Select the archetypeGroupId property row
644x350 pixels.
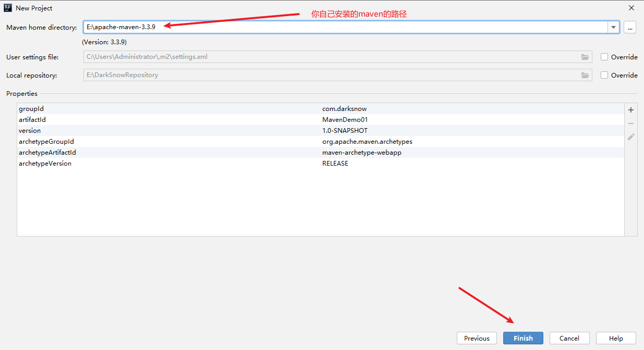tap(321, 142)
